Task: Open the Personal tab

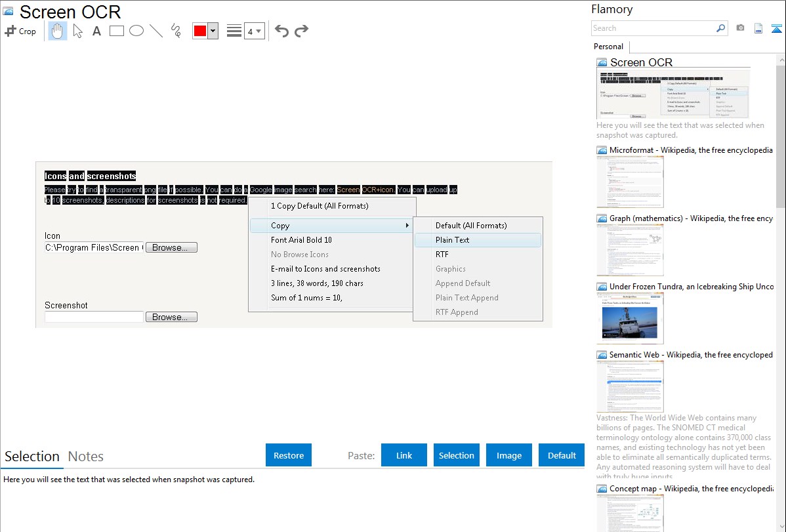Action: coord(608,47)
